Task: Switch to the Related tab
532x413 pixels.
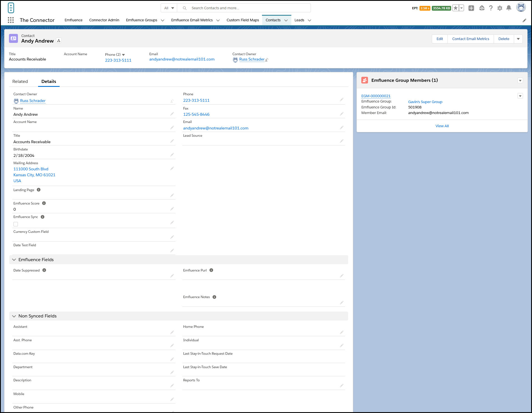Action: point(20,82)
